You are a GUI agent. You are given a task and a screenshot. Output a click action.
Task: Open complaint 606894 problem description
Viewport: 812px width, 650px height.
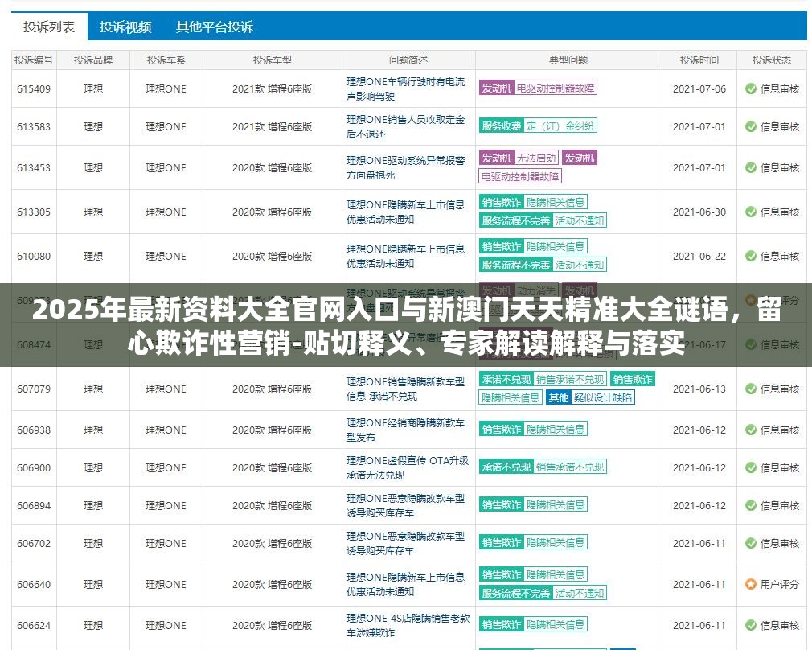tap(405, 505)
